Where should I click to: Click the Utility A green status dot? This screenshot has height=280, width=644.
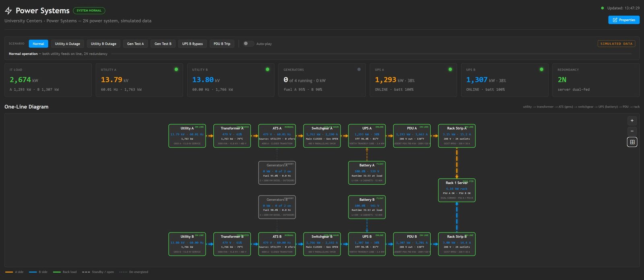[x=176, y=70]
